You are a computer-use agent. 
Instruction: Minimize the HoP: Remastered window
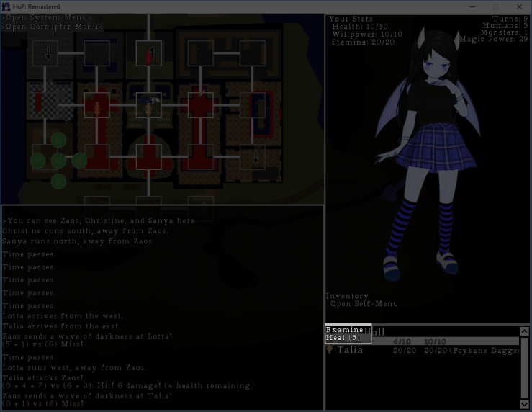(472, 6)
